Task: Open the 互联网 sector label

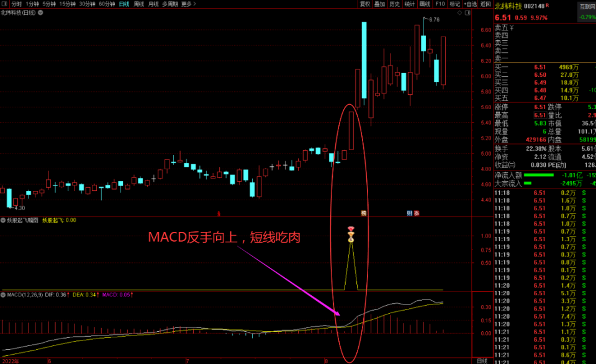Action: [586, 6]
